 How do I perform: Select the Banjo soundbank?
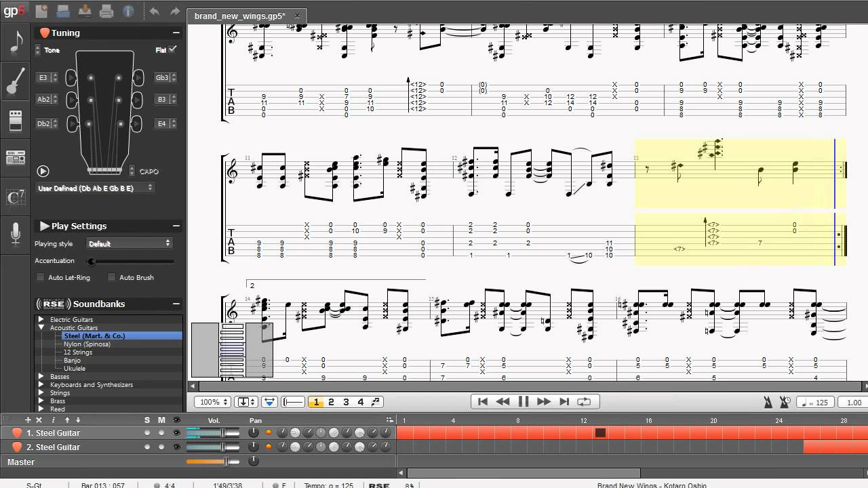click(x=72, y=361)
